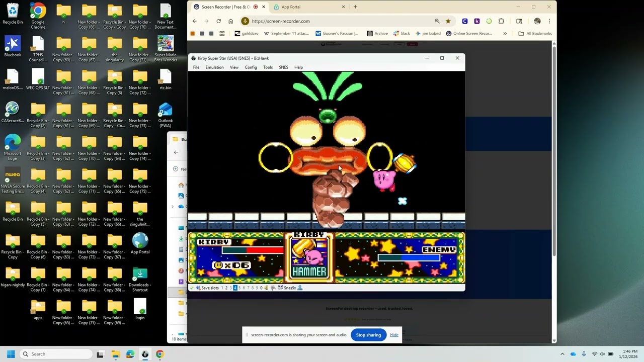This screenshot has width=644, height=362.
Task: Select highlighted save slot 4 in BizHawk
Action: pyautogui.click(x=235, y=288)
